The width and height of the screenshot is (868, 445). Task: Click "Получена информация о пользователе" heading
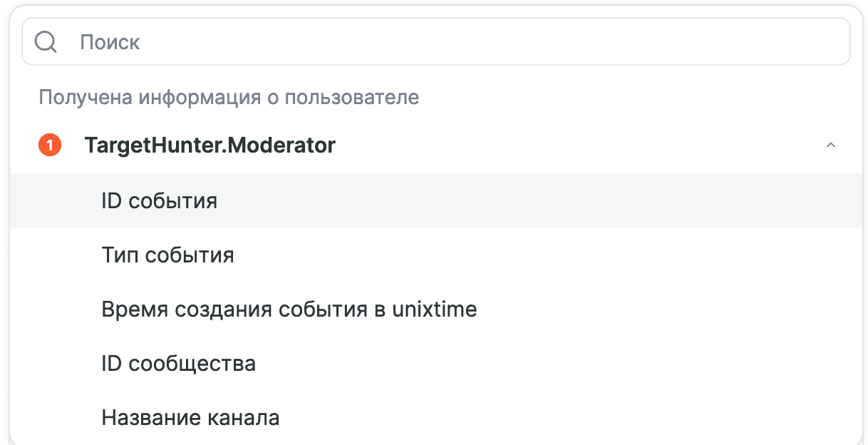tap(229, 97)
